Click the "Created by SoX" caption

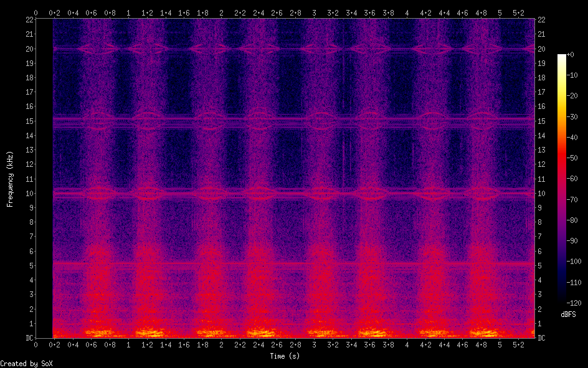coord(26,364)
